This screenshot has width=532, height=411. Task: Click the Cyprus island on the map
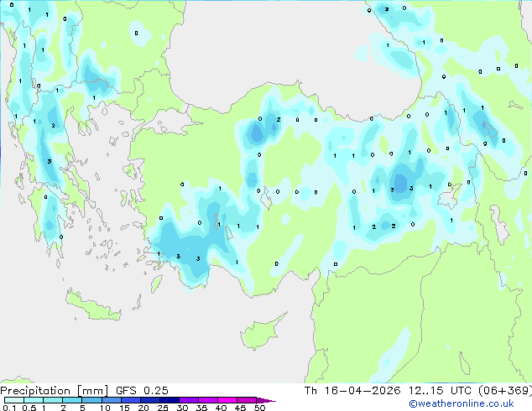tap(261, 332)
